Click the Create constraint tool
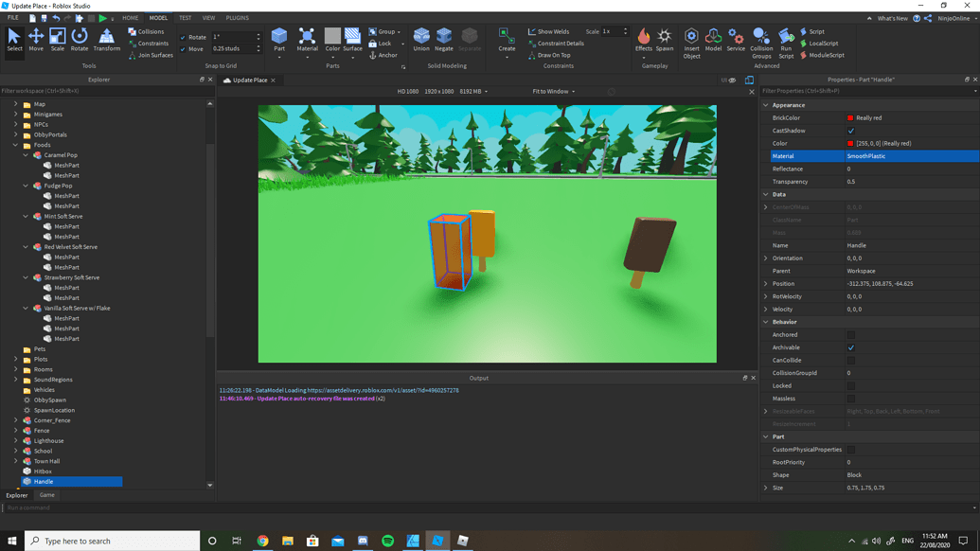Image resolution: width=980 pixels, height=551 pixels. click(x=507, y=40)
